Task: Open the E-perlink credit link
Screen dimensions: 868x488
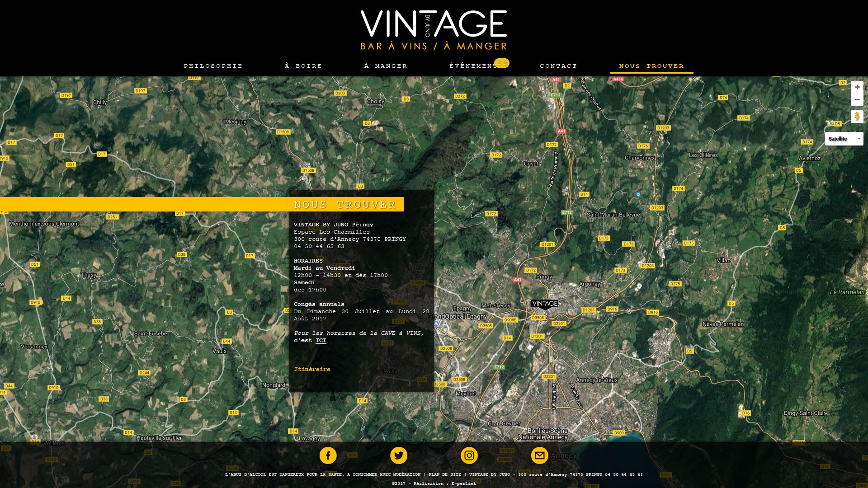Action: [x=464, y=483]
